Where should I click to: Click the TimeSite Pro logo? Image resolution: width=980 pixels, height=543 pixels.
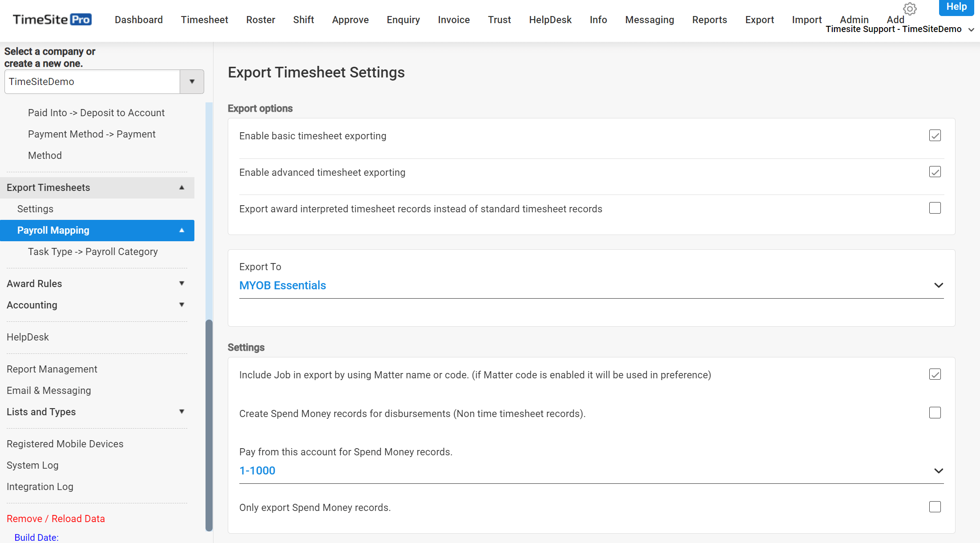point(52,20)
